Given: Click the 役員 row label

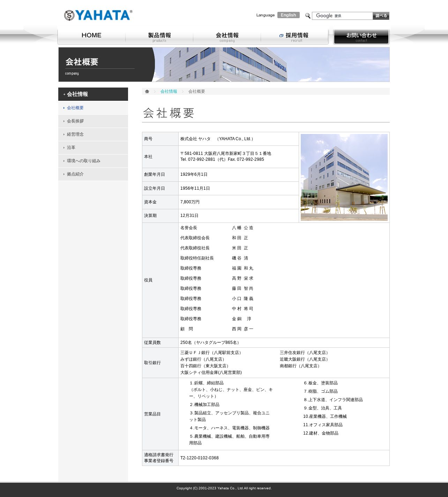Looking at the screenshot, I should (148, 280).
